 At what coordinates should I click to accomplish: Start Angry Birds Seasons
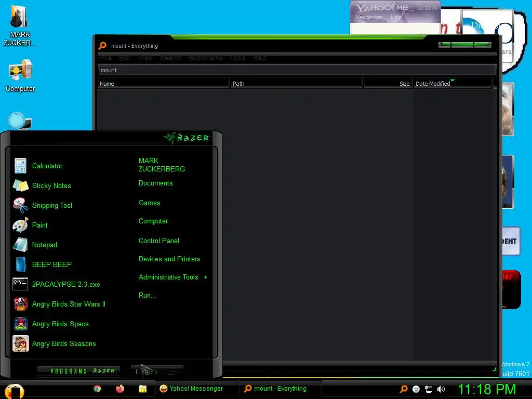55,343
